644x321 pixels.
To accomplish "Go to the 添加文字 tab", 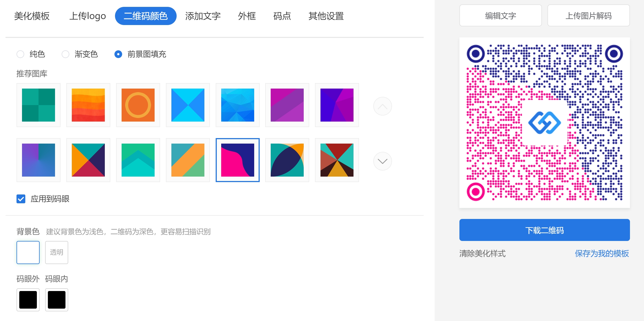I will click(203, 16).
